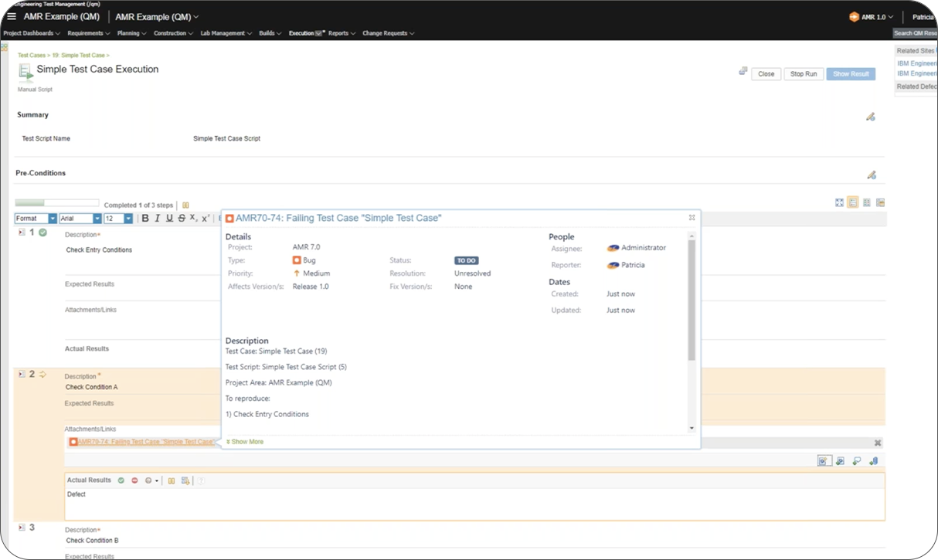The height and width of the screenshot is (560, 938).
Task: Click the highlighted first icon in step 2 attachment toolbar
Action: [824, 461]
